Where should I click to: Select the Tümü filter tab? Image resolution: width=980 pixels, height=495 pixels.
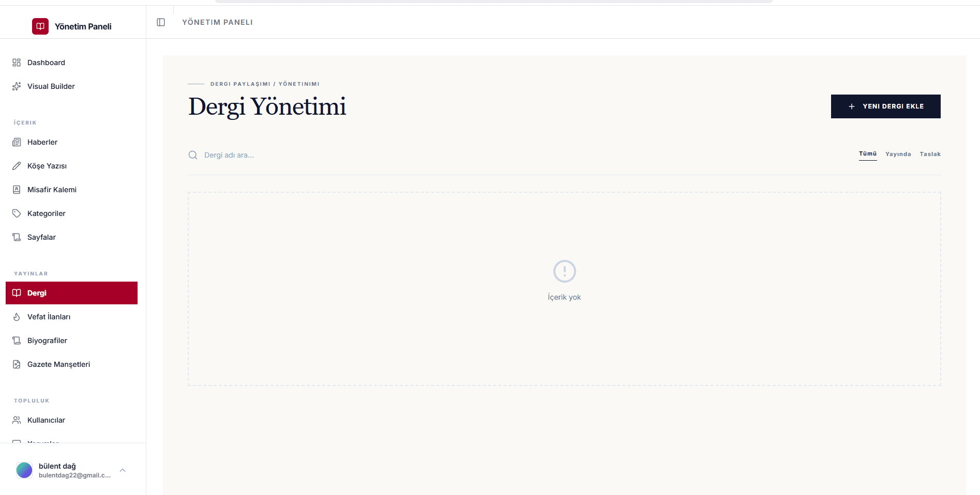(868, 154)
